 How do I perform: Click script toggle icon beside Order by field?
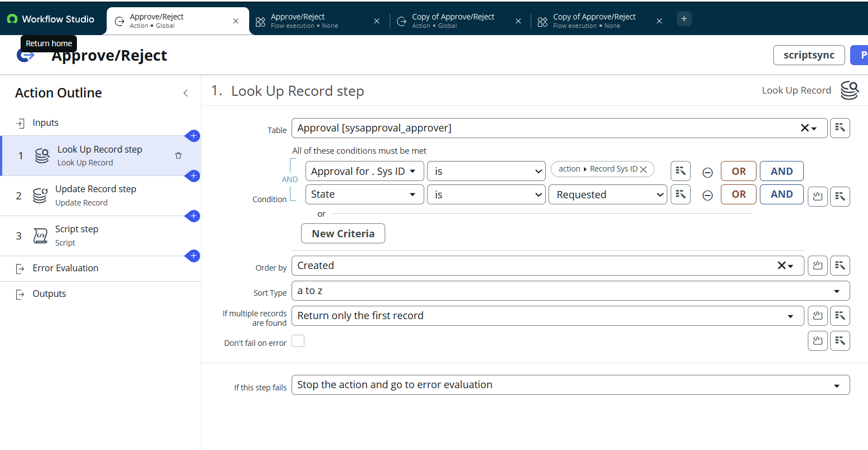(x=817, y=266)
